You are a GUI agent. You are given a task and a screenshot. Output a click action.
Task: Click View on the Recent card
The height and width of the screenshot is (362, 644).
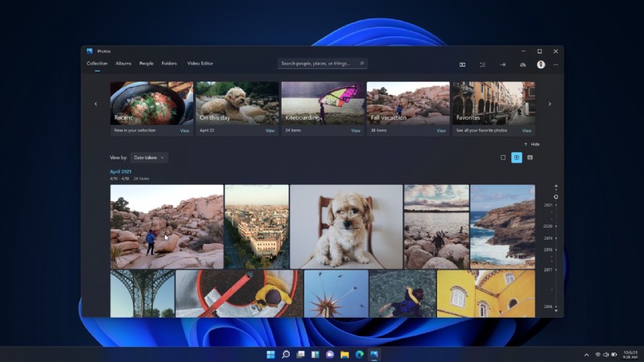coord(184,130)
